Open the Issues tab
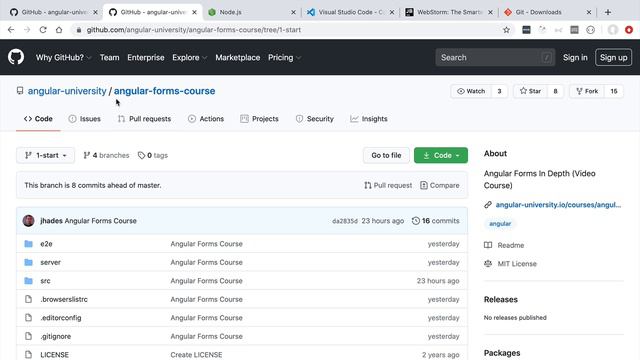The width and height of the screenshot is (640, 360). [x=84, y=119]
